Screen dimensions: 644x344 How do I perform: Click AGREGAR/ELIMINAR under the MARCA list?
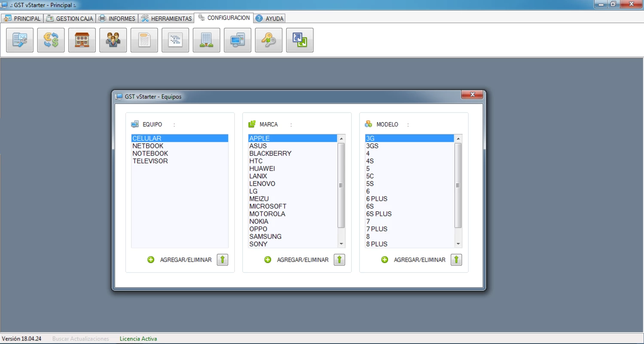coord(302,260)
